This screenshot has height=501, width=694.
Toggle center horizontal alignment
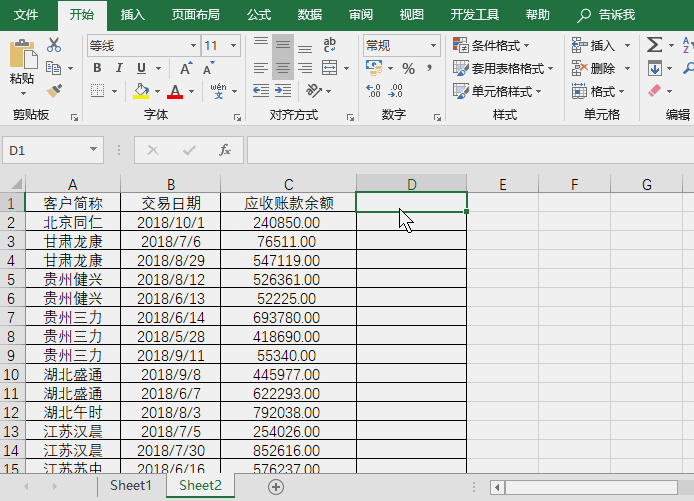(282, 68)
